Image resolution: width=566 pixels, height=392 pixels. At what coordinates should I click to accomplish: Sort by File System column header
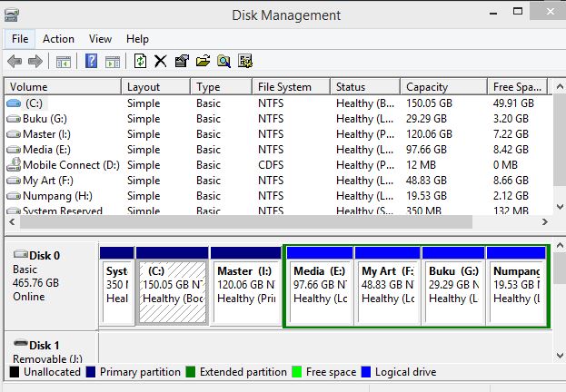coord(291,87)
